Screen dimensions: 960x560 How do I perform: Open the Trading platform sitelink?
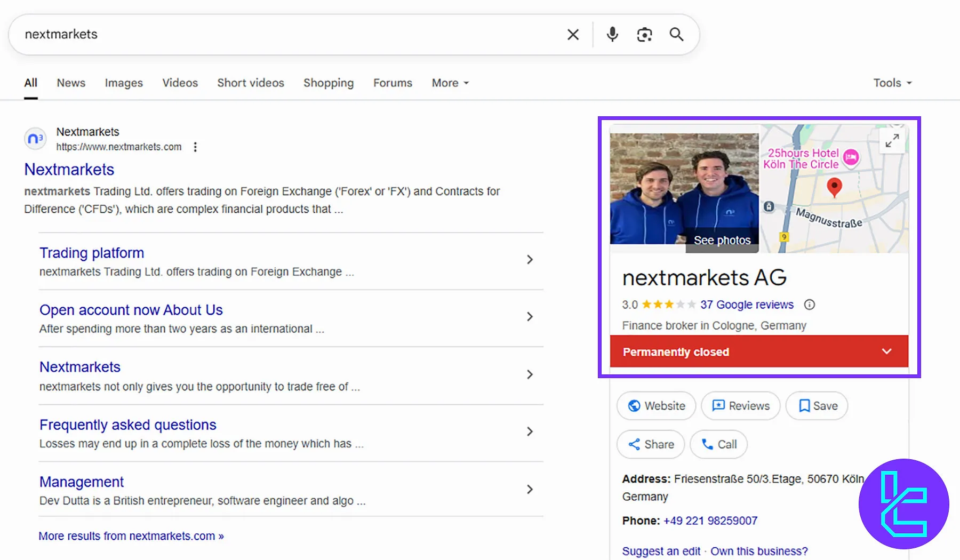tap(92, 253)
